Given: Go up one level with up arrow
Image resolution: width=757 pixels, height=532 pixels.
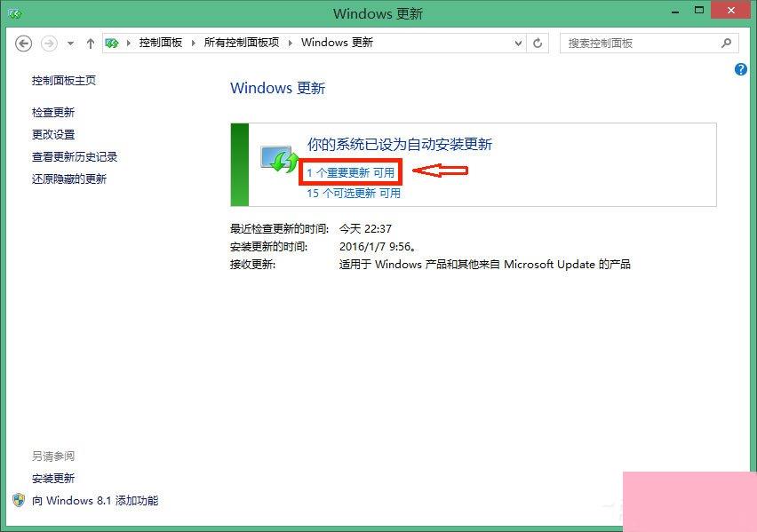Looking at the screenshot, I should pos(91,44).
